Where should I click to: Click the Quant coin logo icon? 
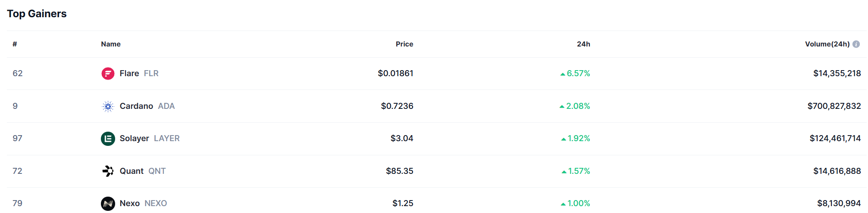[108, 171]
